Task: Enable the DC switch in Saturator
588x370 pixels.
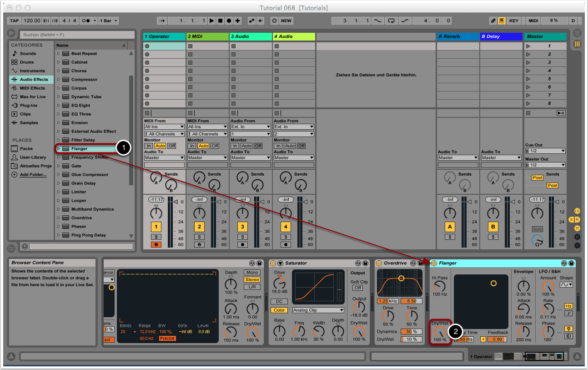Action: pyautogui.click(x=279, y=302)
